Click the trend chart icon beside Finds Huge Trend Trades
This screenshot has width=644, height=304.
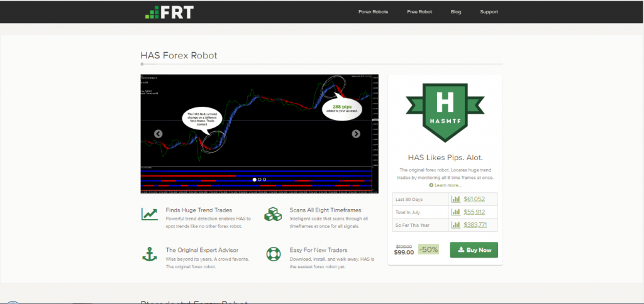pyautogui.click(x=150, y=214)
